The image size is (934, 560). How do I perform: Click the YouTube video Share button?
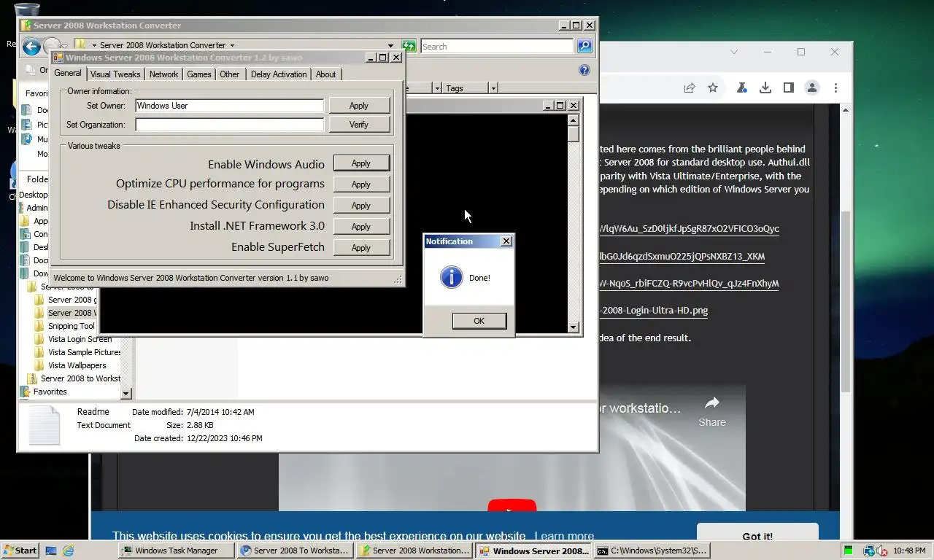pyautogui.click(x=712, y=411)
